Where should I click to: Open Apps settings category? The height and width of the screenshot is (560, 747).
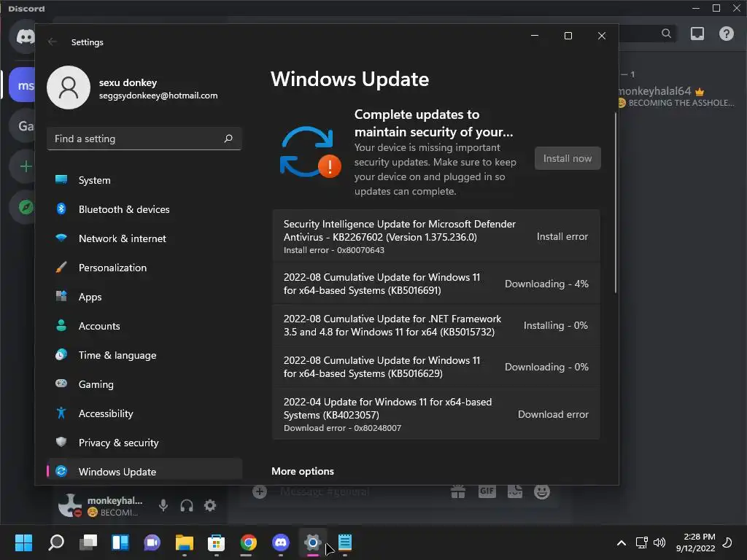click(144, 297)
